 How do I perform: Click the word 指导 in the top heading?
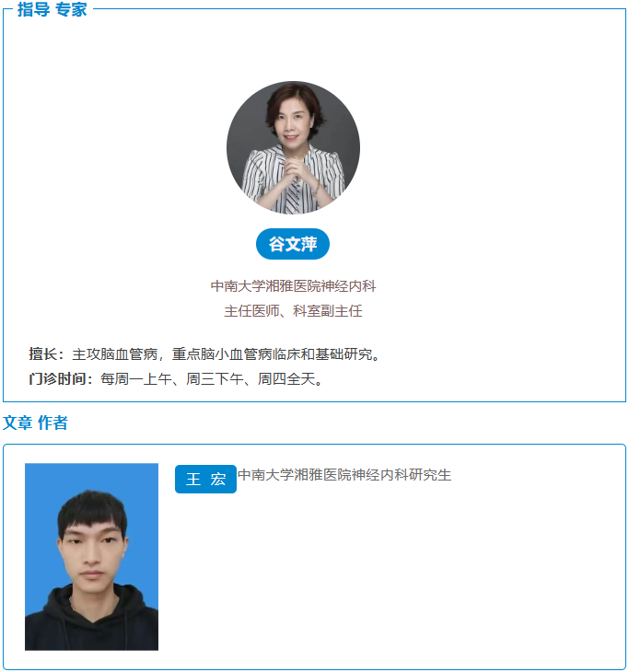coord(33,9)
